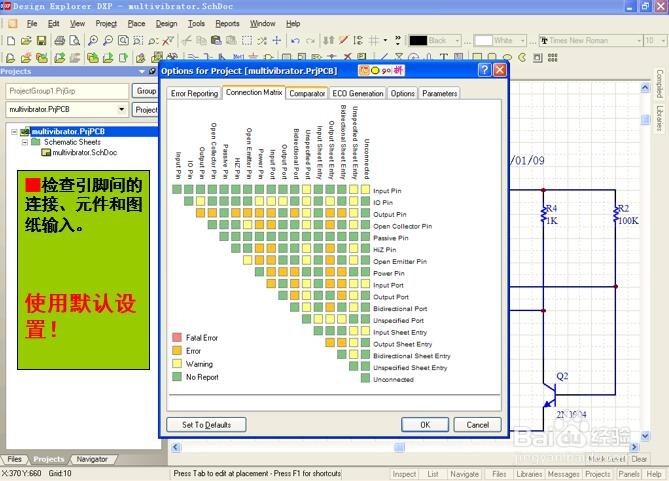
Task: Click the Place Text String T icon
Action: 444,57
